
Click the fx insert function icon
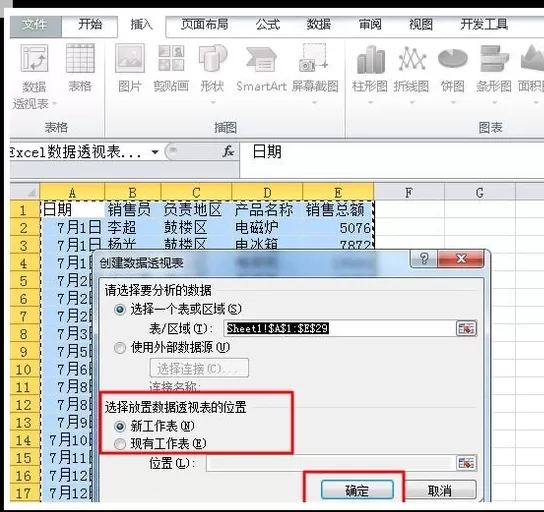(x=228, y=151)
